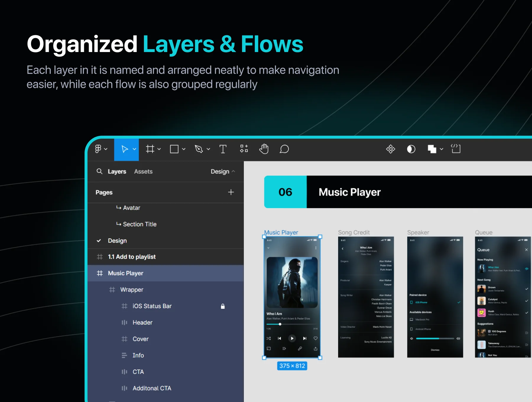Select the Comment tool
This screenshot has height=402, width=532.
coord(284,149)
